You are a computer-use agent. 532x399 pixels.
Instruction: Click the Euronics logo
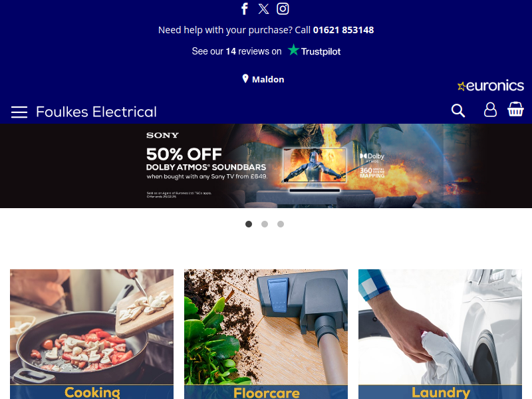tap(491, 86)
